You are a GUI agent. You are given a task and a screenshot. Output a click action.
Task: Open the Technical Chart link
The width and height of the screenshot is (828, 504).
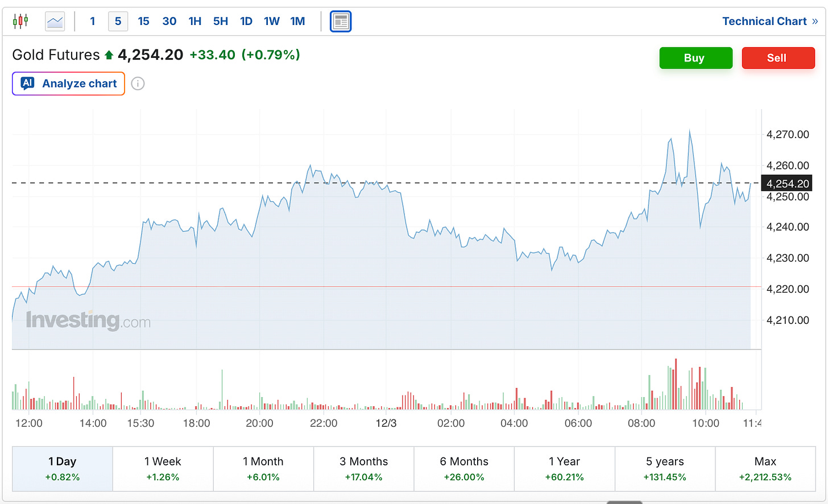[x=769, y=22]
